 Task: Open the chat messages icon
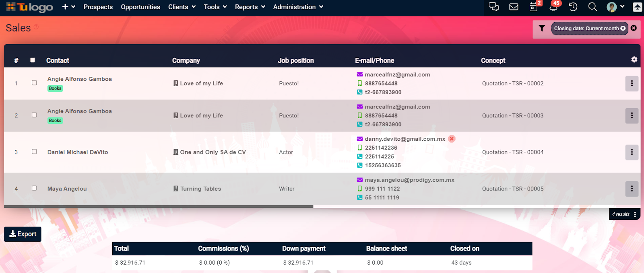click(493, 7)
